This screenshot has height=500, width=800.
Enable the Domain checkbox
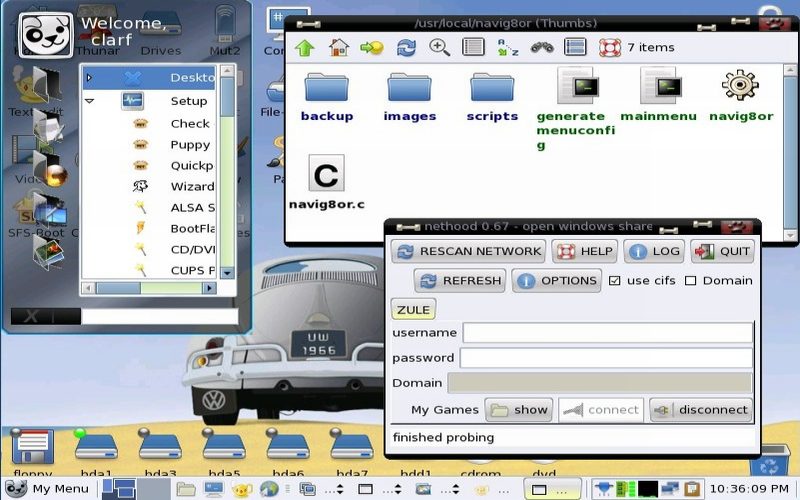[x=690, y=281]
